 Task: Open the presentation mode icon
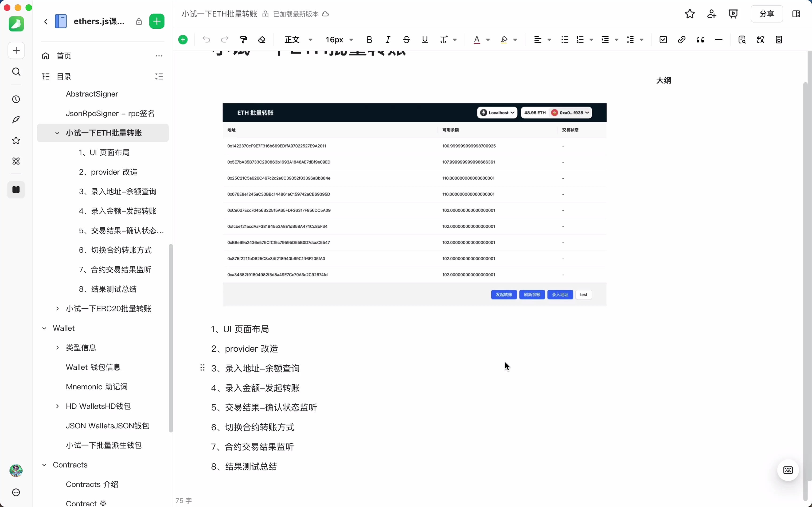point(733,14)
